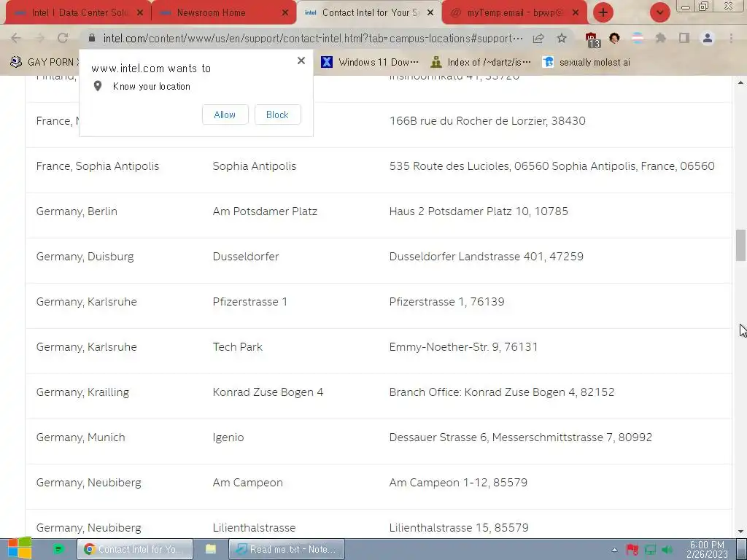Click the first bookmark in the bookmarks bar
Image resolution: width=747 pixels, height=560 pixels.
pos(44,62)
